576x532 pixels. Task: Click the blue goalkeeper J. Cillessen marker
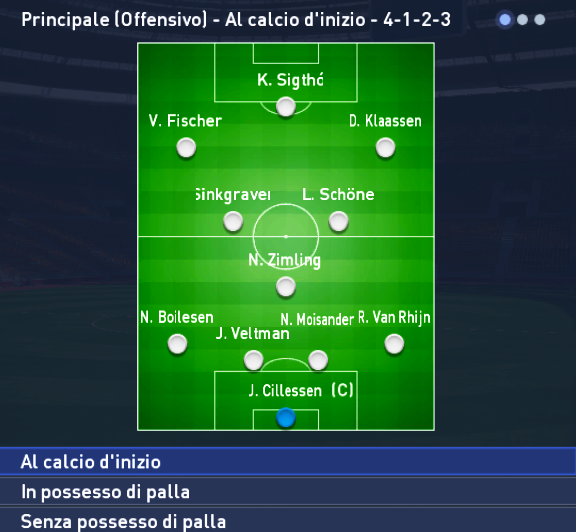[286, 418]
